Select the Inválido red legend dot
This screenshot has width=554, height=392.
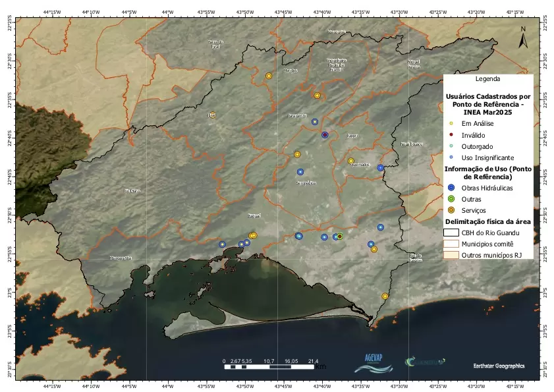451,135
